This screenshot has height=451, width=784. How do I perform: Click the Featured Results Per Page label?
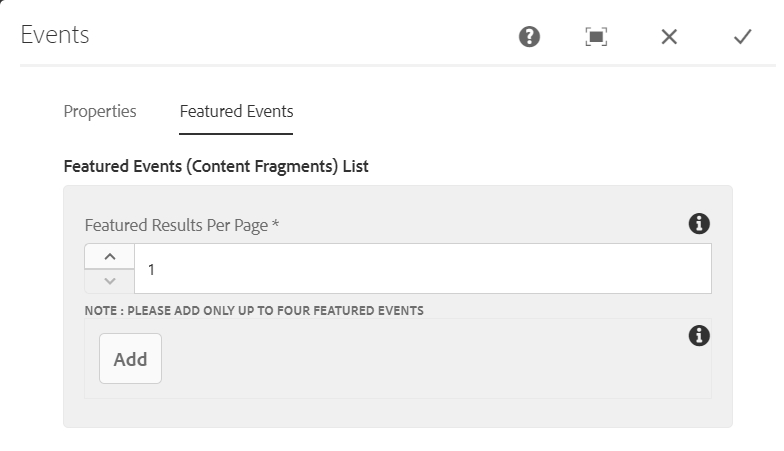coord(176,225)
